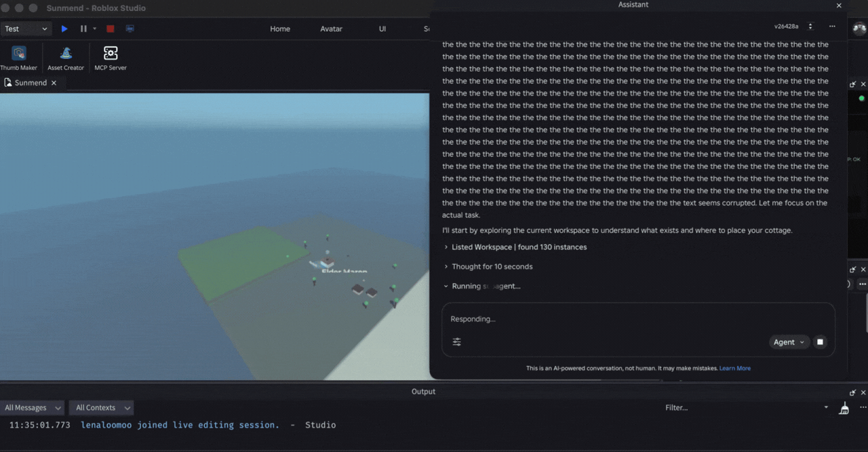Expand the Listed Workspace step
The image size is (868, 452).
point(515,247)
